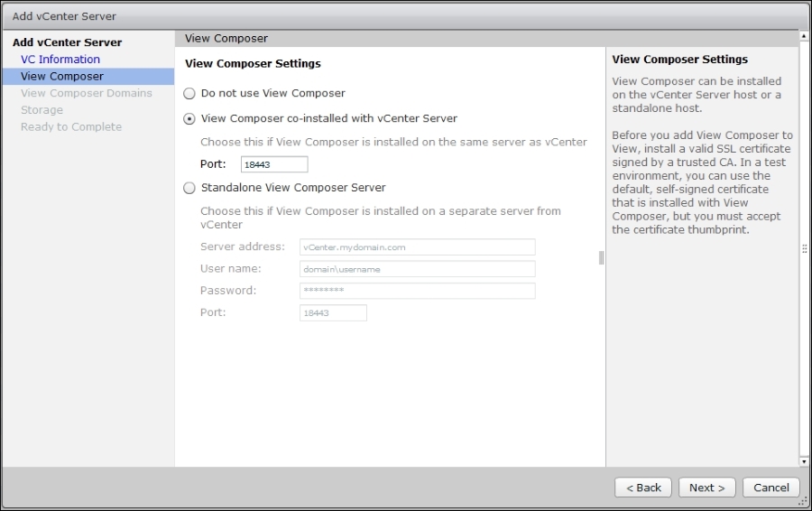Open VC Information step in sidebar
Screen dimensions: 812x511
coord(60,60)
